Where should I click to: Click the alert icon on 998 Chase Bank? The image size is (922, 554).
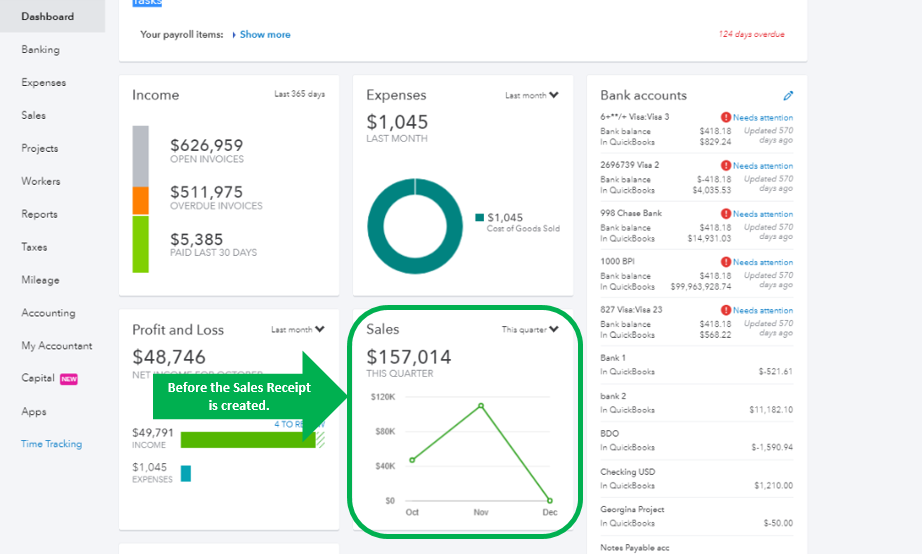[x=726, y=213]
